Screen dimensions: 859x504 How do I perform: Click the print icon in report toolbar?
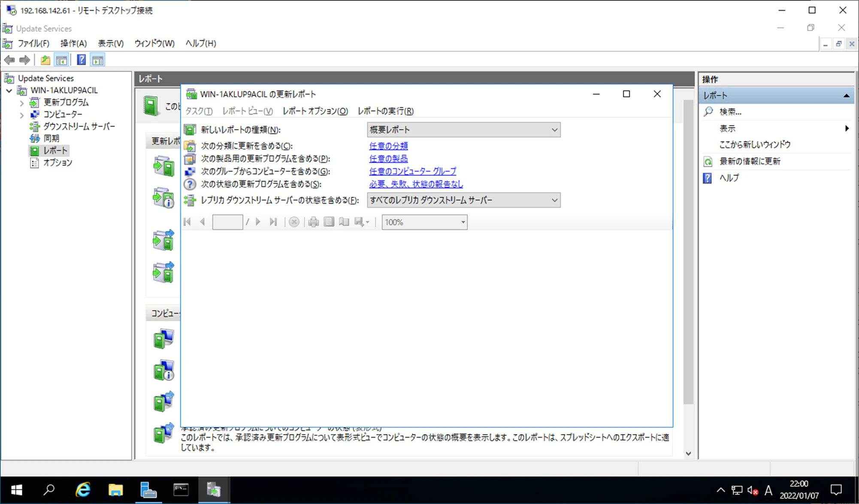314,222
